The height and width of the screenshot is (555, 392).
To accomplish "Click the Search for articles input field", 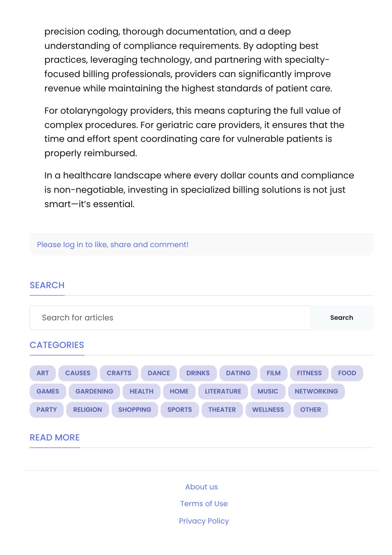I will [170, 318].
